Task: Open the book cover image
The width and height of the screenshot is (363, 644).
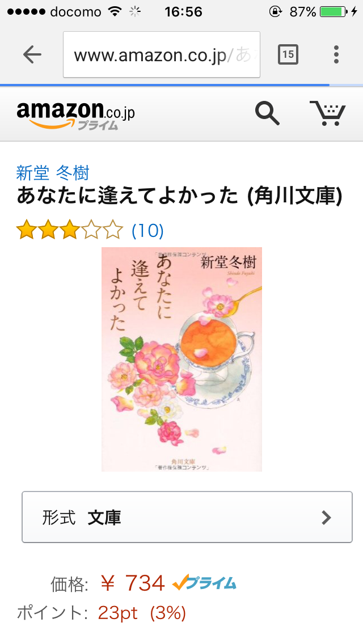Action: tap(181, 359)
